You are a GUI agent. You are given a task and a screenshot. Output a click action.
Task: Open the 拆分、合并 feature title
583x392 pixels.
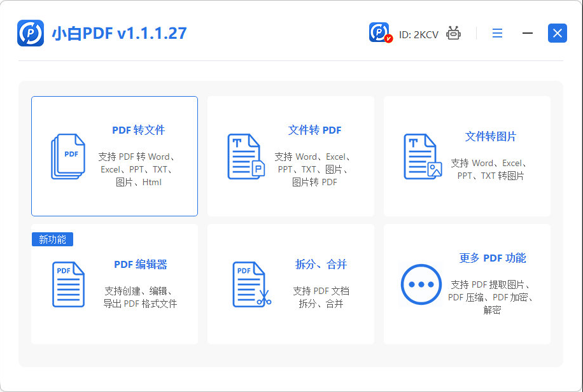(321, 265)
